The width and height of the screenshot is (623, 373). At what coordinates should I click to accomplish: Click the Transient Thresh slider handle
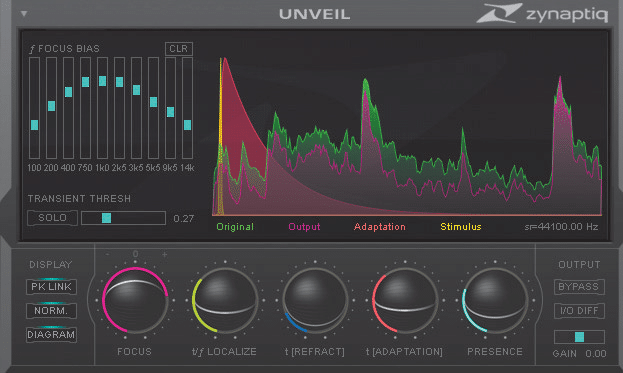click(x=106, y=218)
